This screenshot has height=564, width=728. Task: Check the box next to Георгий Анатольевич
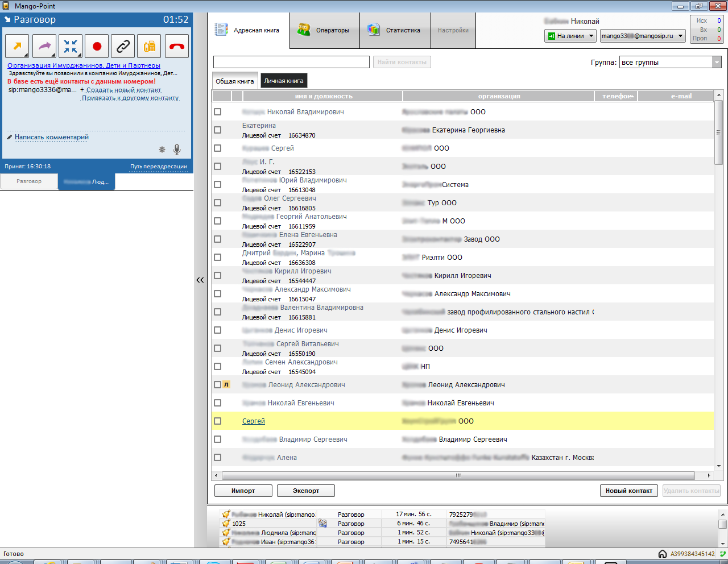[217, 221]
